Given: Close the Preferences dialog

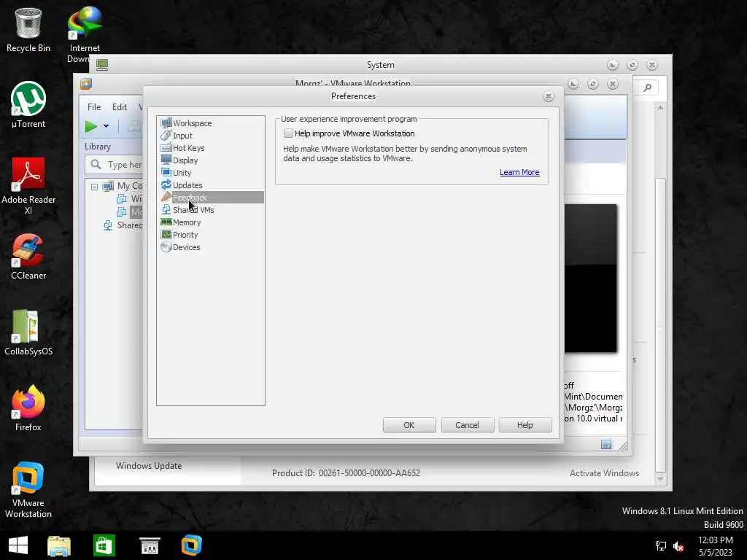Looking at the screenshot, I should pos(549,96).
